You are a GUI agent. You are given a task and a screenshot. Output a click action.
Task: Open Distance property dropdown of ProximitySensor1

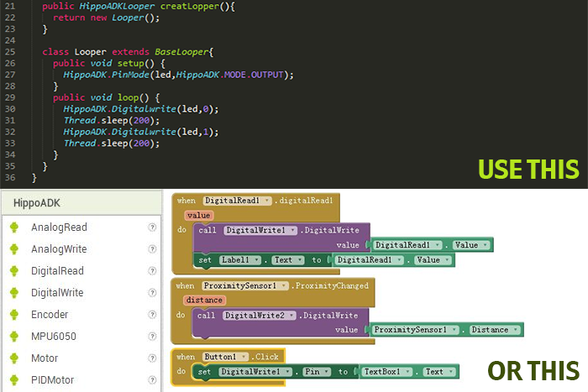(x=495, y=330)
